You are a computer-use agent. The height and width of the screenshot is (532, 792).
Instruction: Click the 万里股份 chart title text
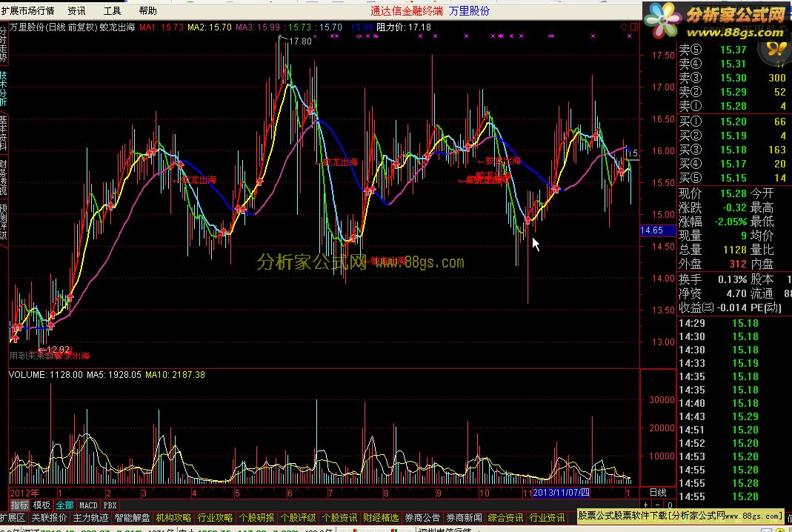click(27, 27)
